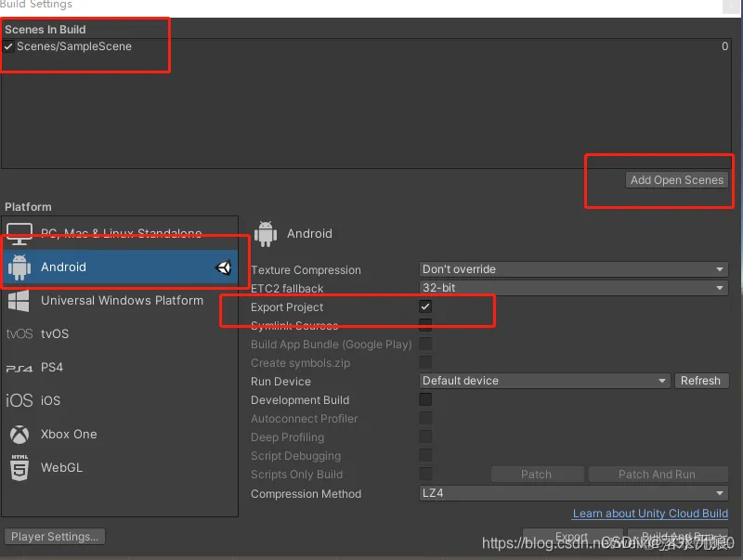Select the Android platform row
This screenshot has width=743, height=560.
120,267
